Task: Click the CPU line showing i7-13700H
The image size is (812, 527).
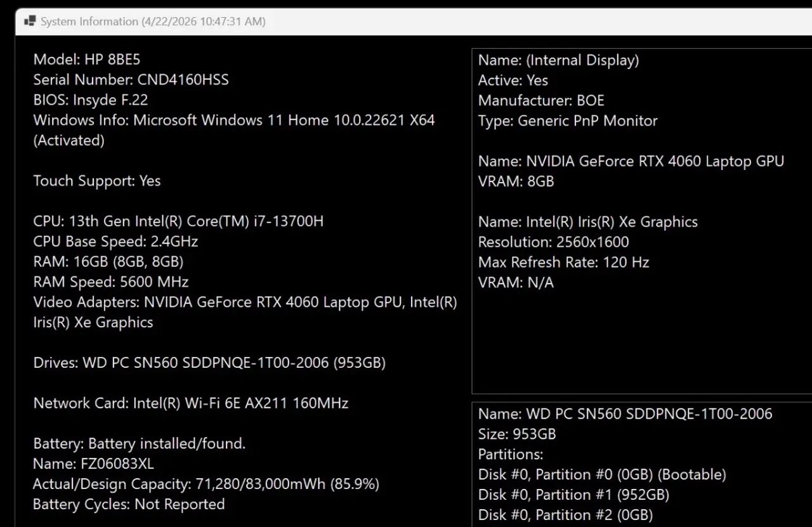Action: [x=178, y=221]
